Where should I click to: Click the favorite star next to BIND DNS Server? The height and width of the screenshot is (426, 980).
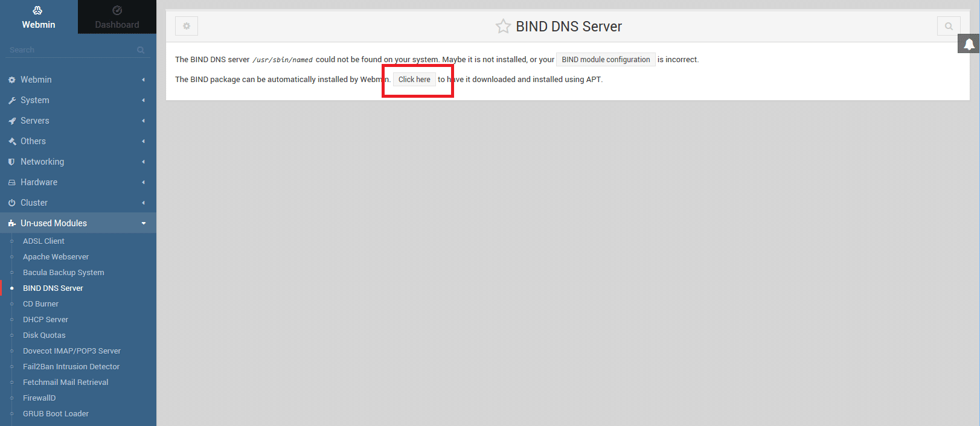coord(503,26)
